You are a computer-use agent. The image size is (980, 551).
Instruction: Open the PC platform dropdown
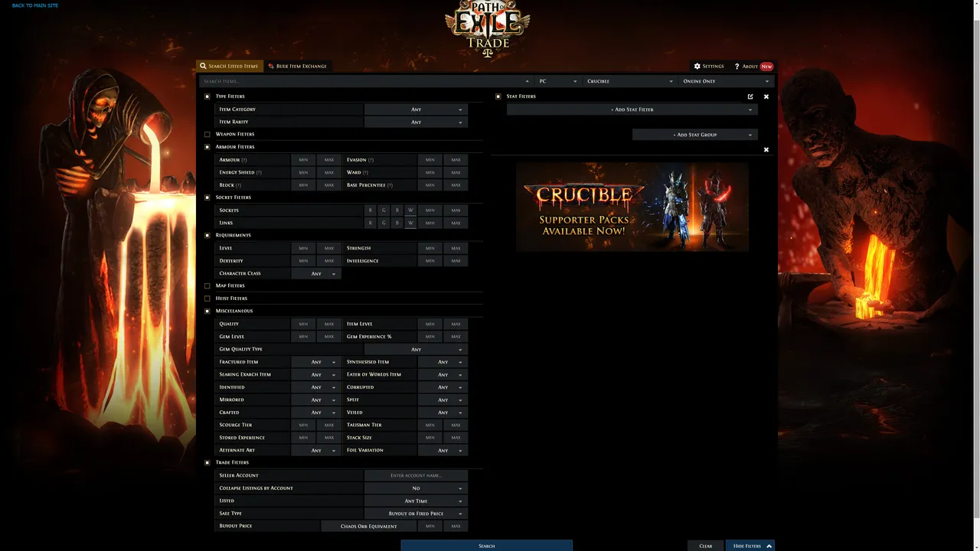coord(557,81)
